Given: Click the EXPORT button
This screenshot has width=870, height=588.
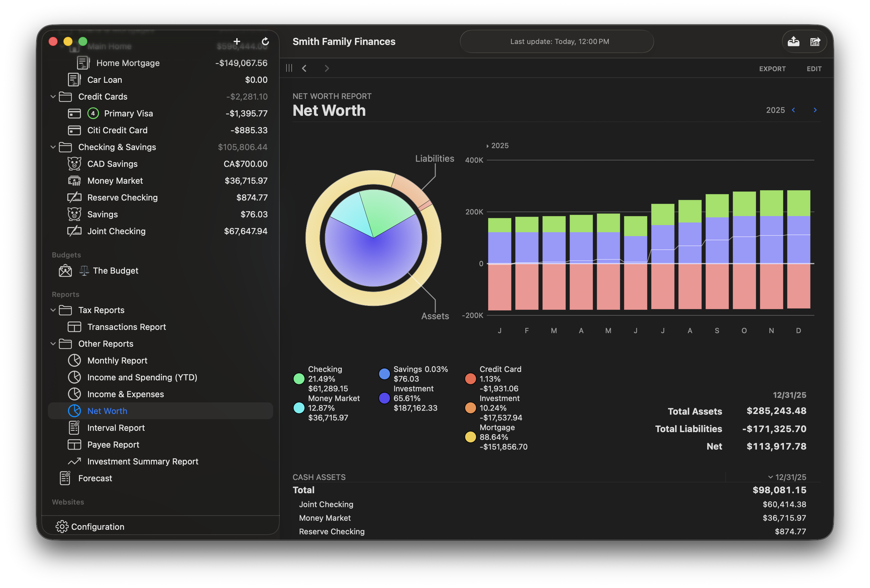Looking at the screenshot, I should click(x=772, y=69).
